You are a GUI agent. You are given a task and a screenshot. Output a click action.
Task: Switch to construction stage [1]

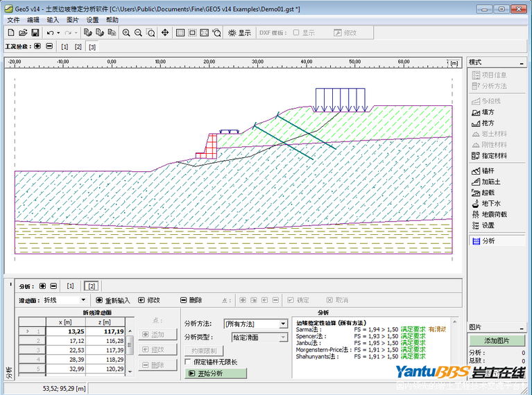click(65, 47)
